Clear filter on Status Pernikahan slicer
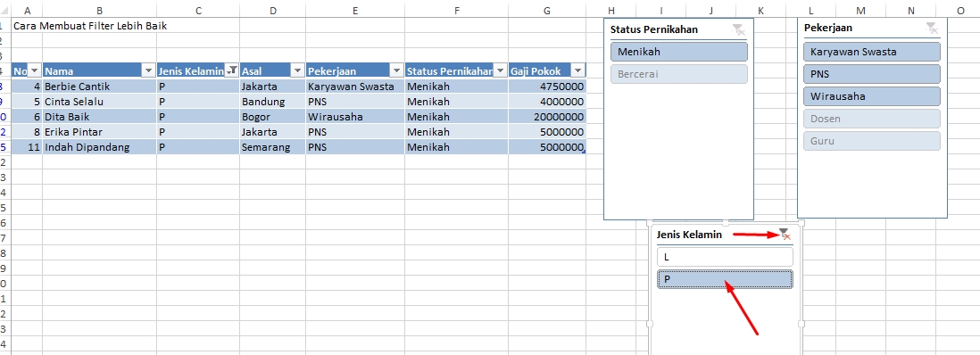980x355 pixels. pos(738,29)
